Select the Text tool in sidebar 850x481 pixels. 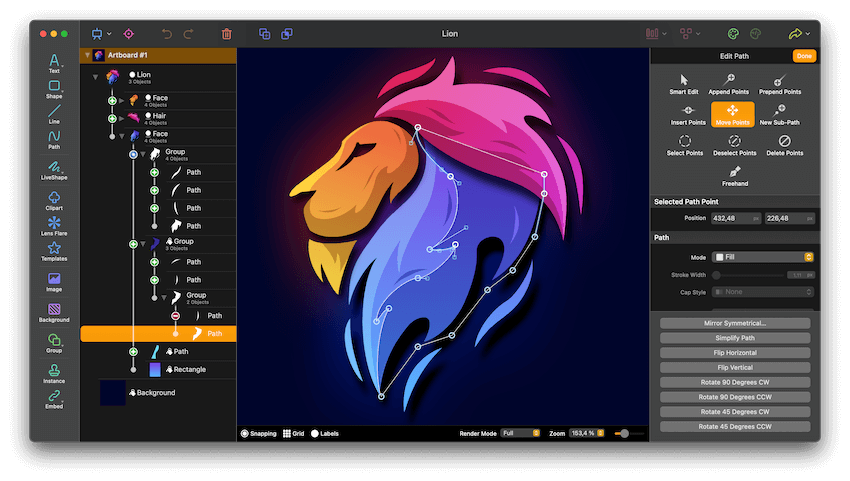54,64
